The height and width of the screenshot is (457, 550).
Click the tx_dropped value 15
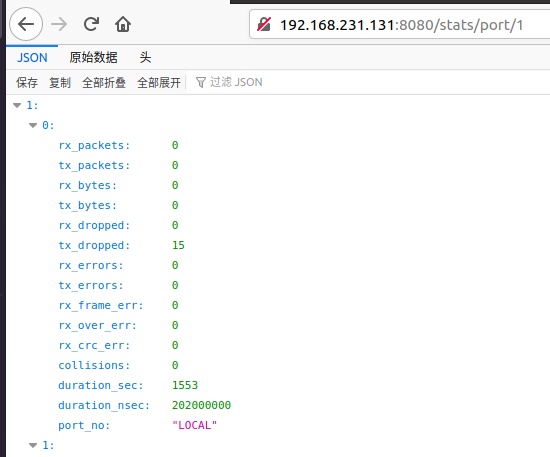pyautogui.click(x=178, y=245)
